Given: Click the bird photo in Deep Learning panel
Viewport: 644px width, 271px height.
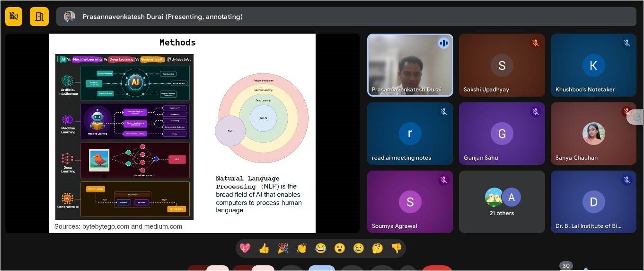Looking at the screenshot, I should click(x=99, y=161).
